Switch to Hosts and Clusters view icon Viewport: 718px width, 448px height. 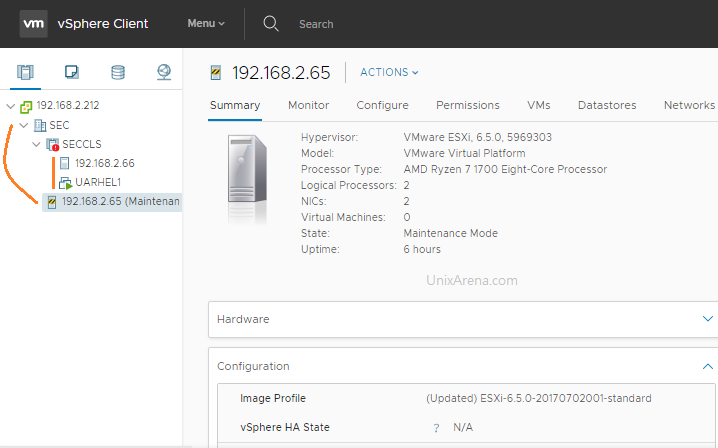click(25, 72)
